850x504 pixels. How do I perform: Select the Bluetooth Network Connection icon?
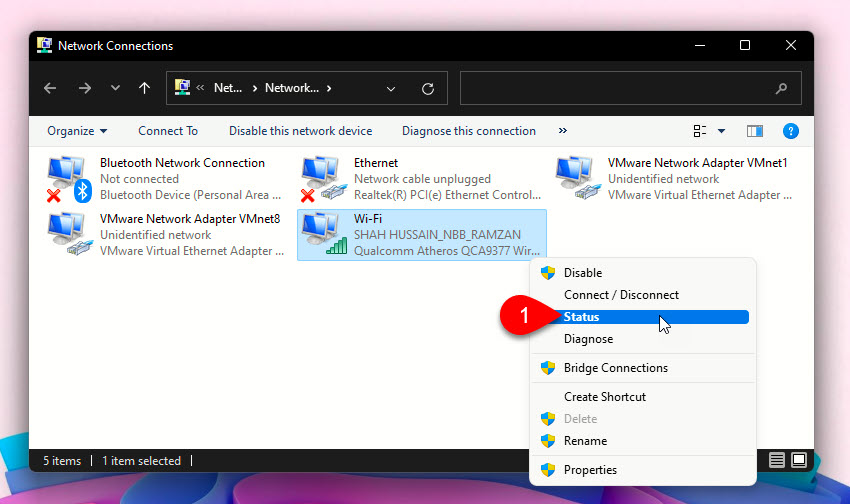[x=69, y=179]
